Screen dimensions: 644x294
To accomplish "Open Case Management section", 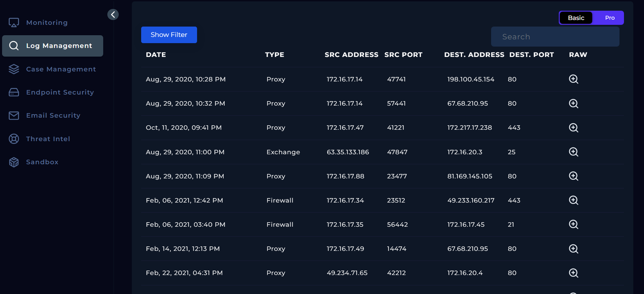I will [61, 69].
